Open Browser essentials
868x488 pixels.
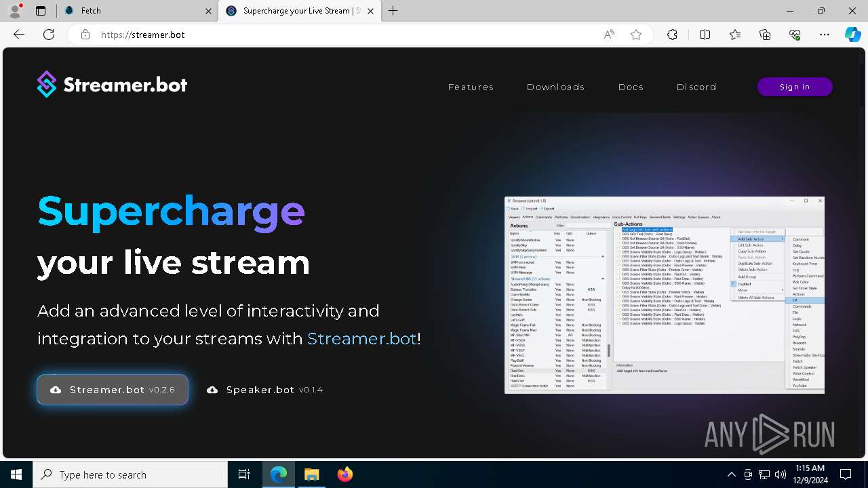click(795, 35)
